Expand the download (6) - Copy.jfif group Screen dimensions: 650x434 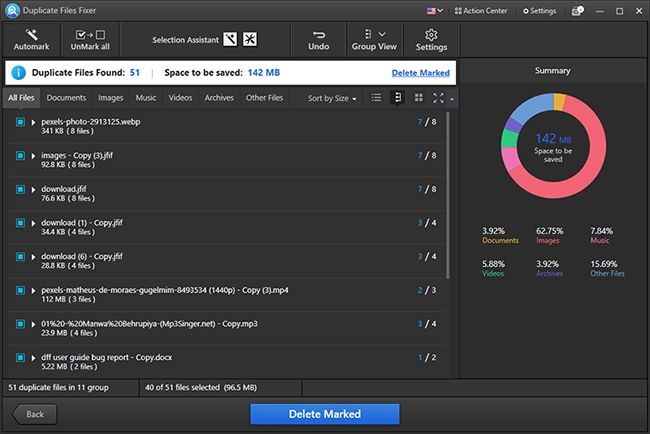pos(33,257)
